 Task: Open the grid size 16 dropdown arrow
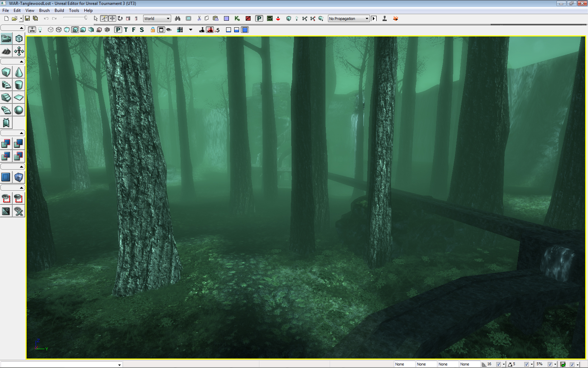tap(504, 364)
